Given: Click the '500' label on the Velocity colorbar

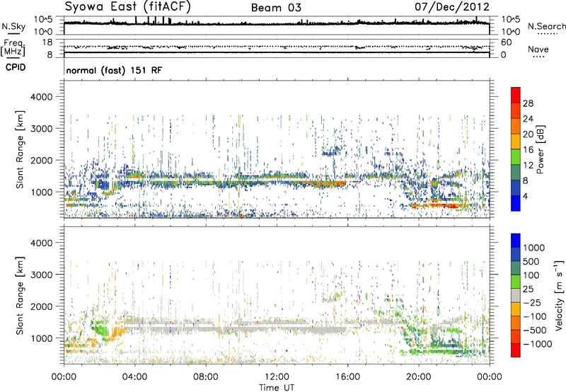Looking at the screenshot, I should tap(531, 262).
